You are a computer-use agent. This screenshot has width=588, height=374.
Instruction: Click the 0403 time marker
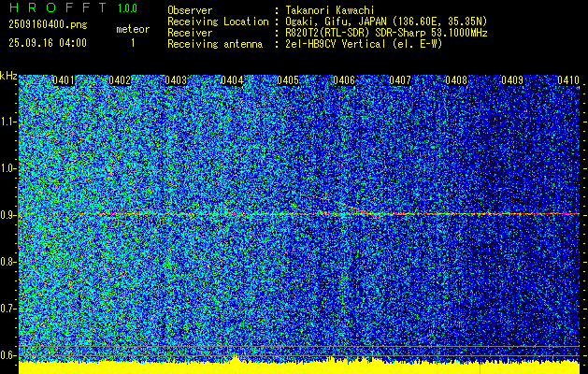tap(176, 80)
